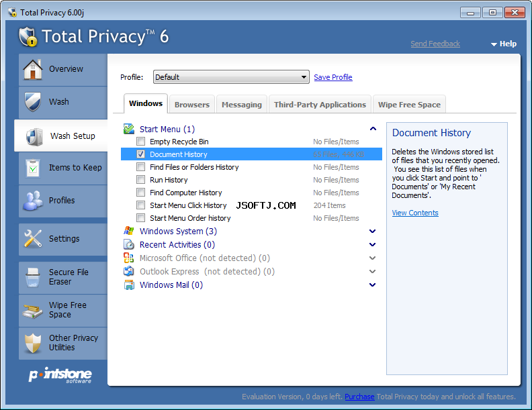Click the '65 Files, 446 KB' text
532x410 pixels.
339,154
